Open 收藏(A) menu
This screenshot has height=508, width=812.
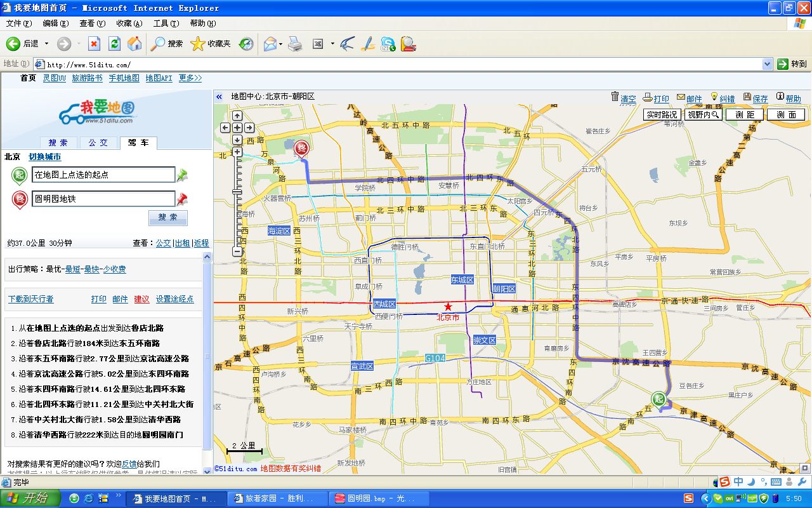click(129, 23)
